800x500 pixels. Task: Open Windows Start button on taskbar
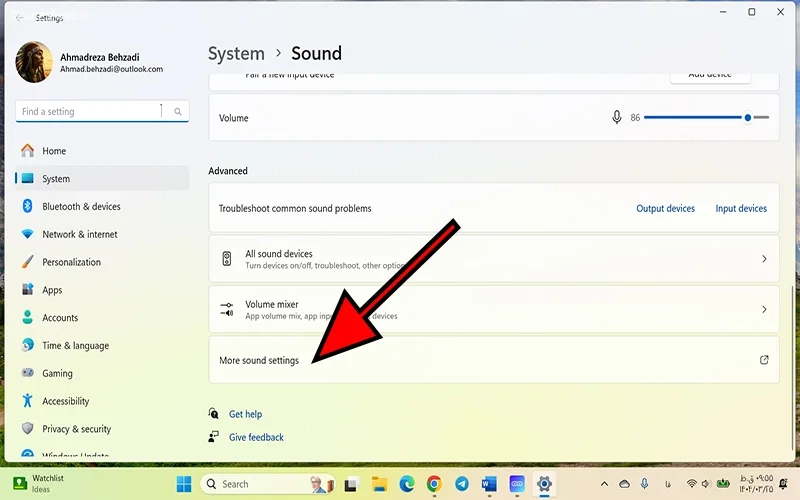pos(184,484)
